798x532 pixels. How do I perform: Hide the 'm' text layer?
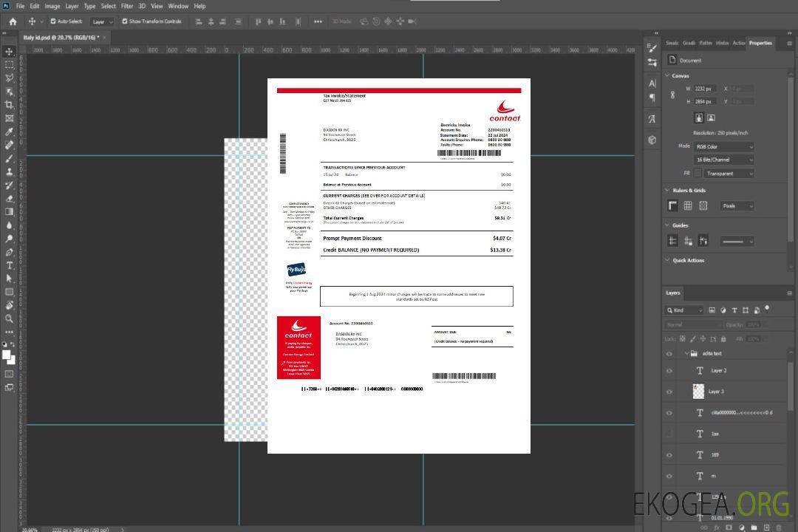(669, 476)
